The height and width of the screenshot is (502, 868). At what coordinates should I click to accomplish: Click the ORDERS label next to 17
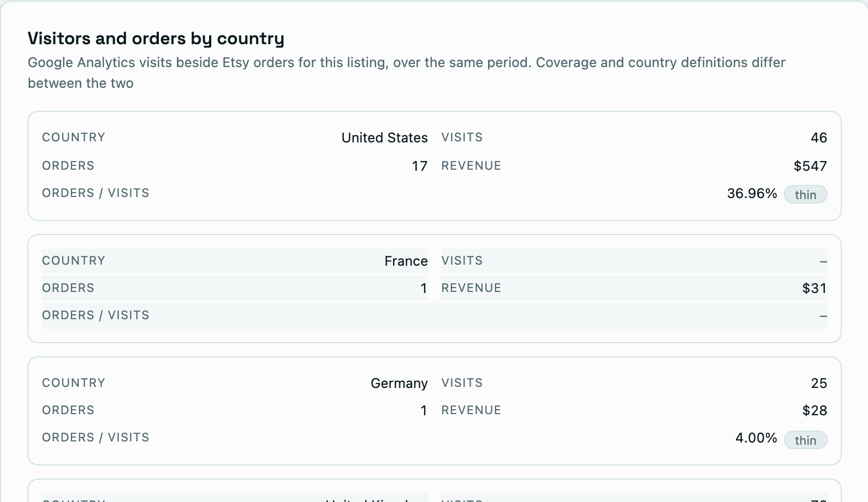click(x=68, y=166)
